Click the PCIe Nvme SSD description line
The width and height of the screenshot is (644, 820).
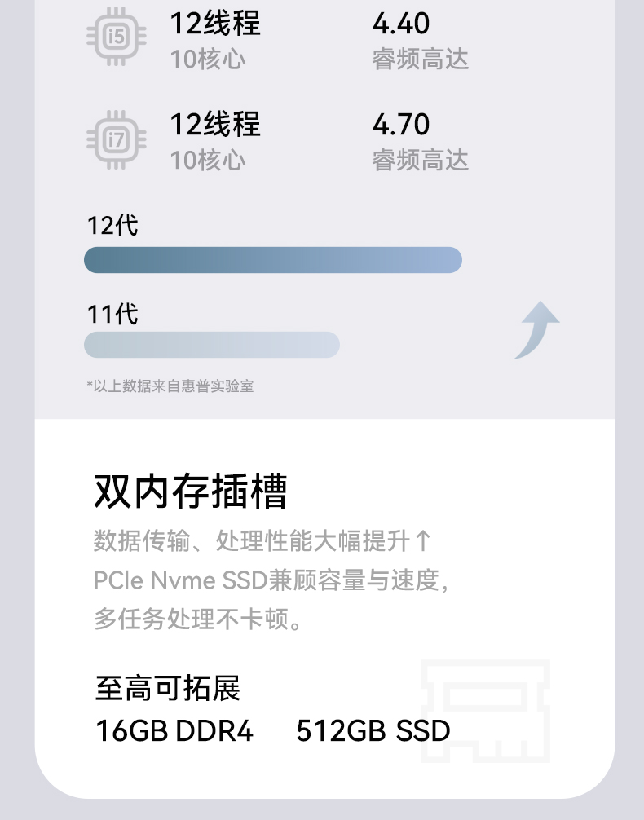click(271, 580)
